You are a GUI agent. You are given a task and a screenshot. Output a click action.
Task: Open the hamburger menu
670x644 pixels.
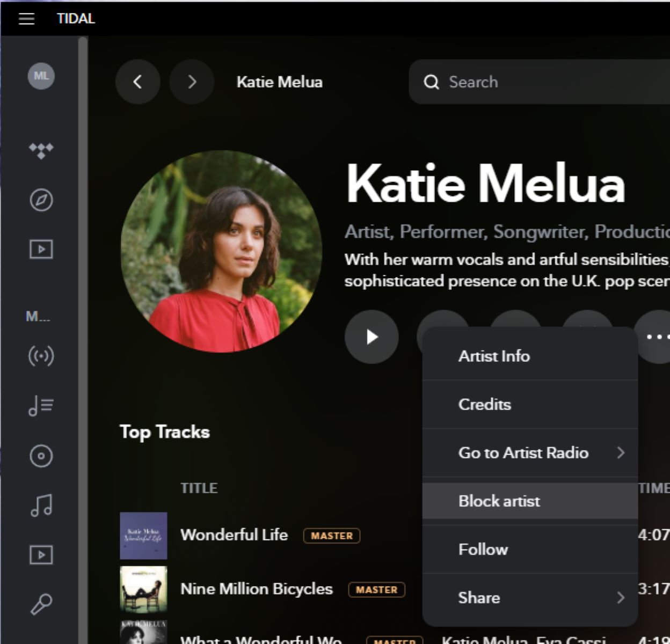(x=26, y=19)
